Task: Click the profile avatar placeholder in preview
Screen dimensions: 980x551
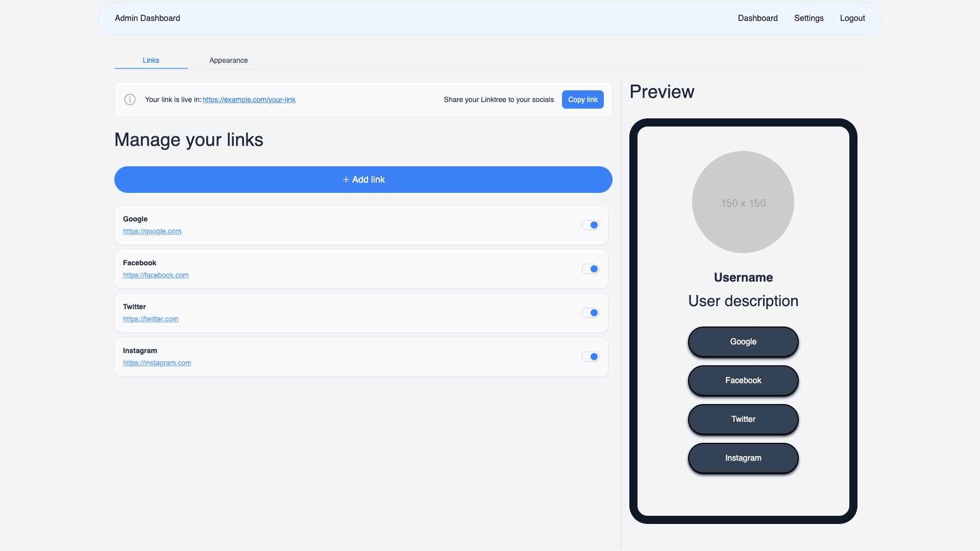Action: point(743,202)
